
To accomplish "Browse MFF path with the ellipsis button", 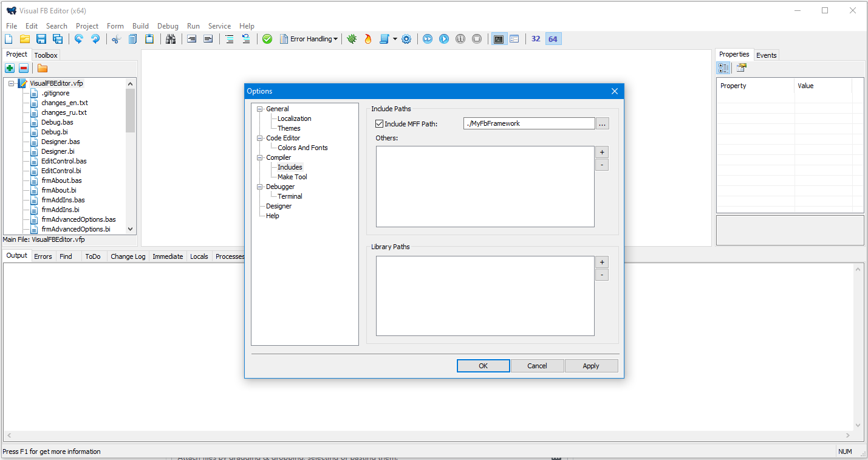I will tap(602, 123).
